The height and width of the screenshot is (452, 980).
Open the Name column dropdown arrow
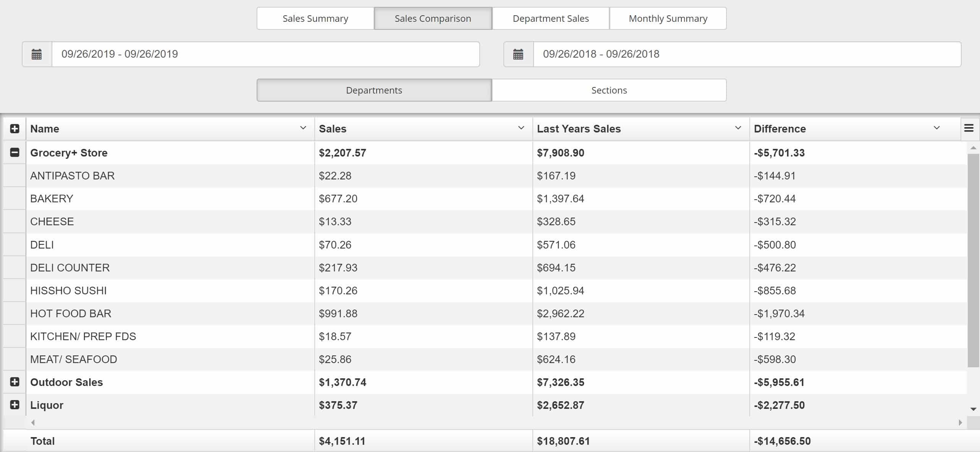(303, 128)
